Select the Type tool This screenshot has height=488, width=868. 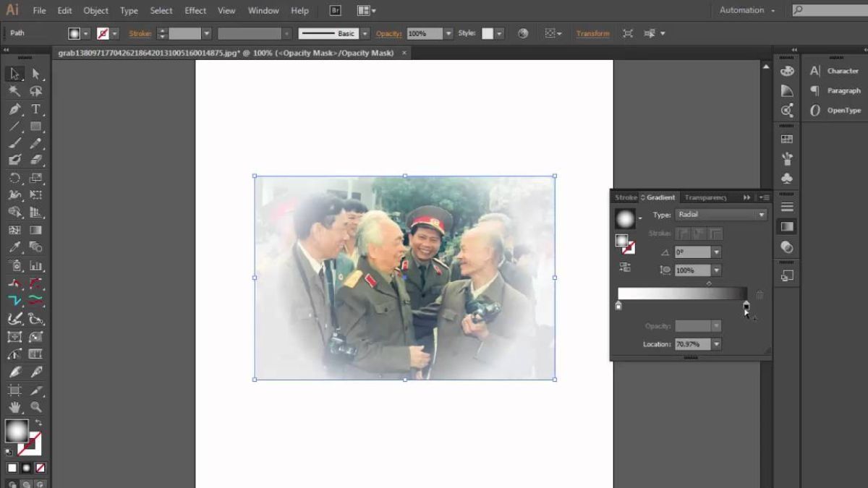point(35,109)
